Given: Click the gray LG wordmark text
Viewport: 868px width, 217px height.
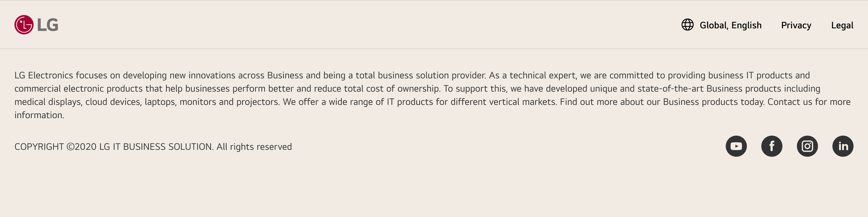Looking at the screenshot, I should coord(48,25).
